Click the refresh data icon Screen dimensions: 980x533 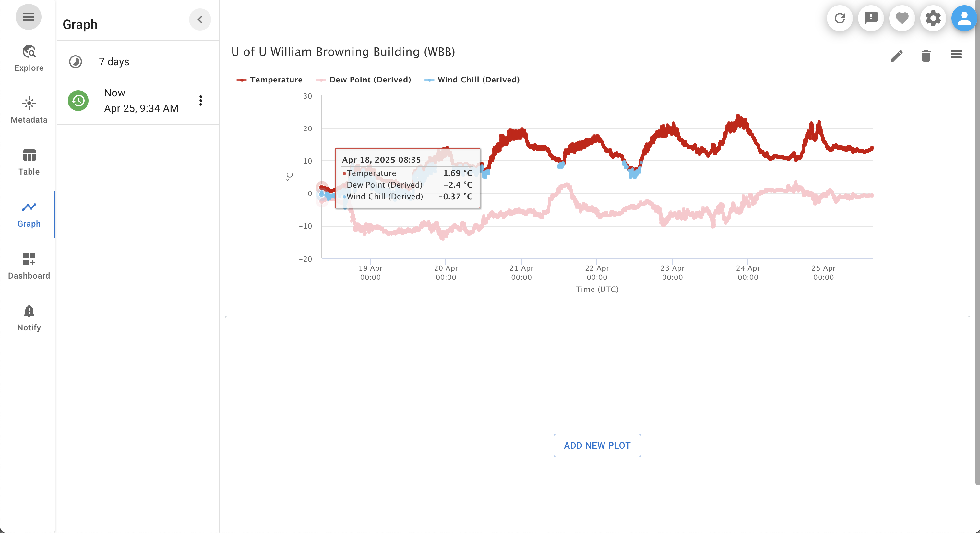[840, 18]
